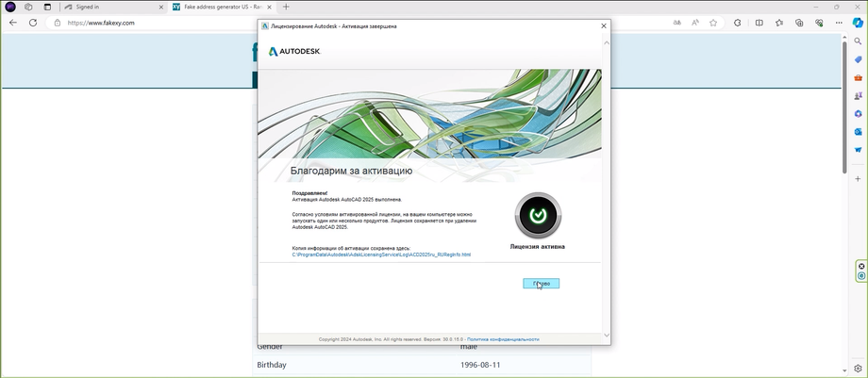This screenshot has width=868, height=378.
Task: Refresh the fakexy.com page
Action: [x=33, y=23]
